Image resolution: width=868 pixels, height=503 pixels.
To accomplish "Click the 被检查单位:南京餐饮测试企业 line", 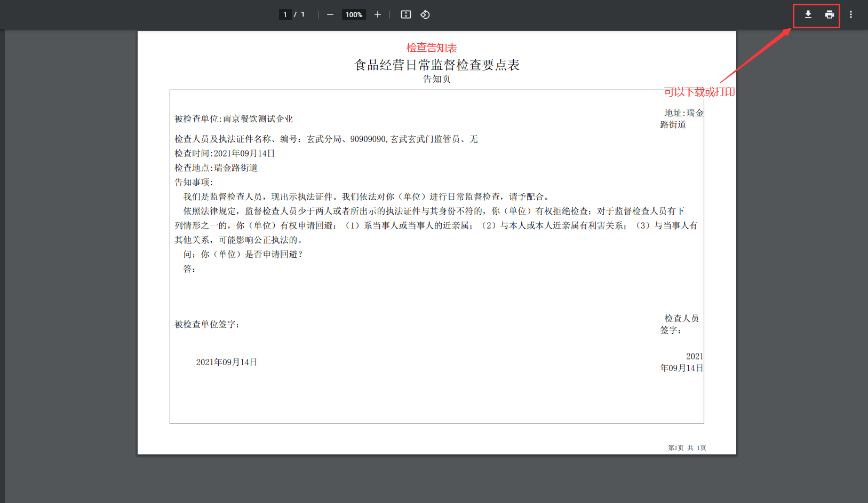I will [x=234, y=119].
